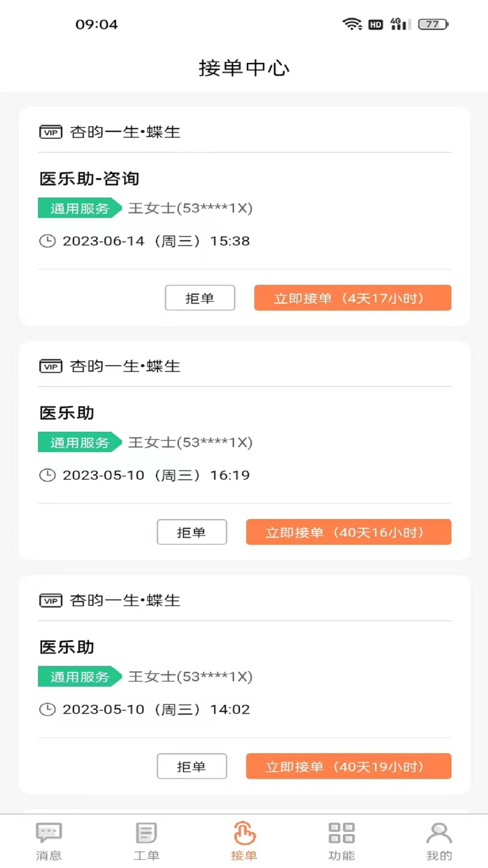This screenshot has height=868, width=488.
Task: Open the 医乐助-咨询 order title
Action: [x=89, y=179]
